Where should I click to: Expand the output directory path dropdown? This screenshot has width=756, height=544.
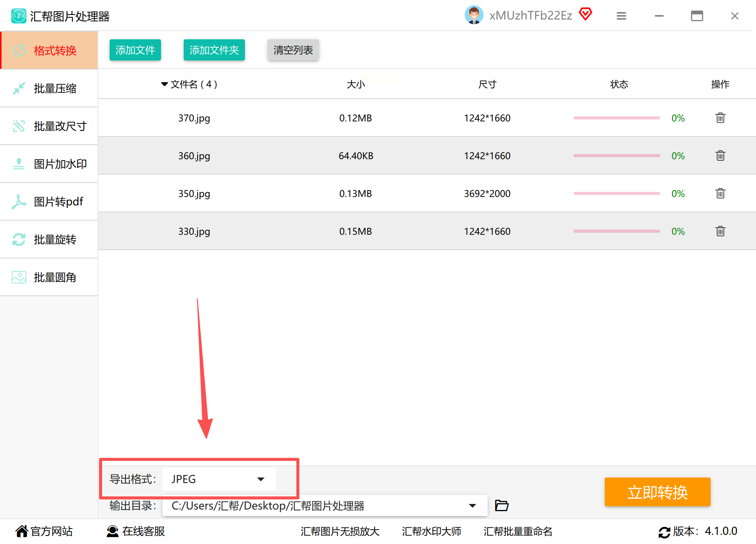(472, 505)
